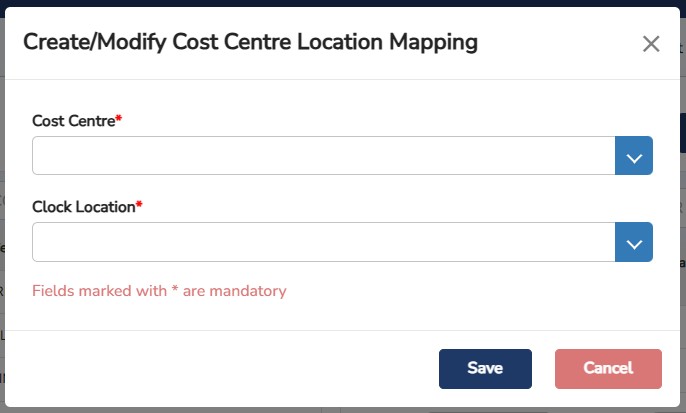Select the red Cancel button

[x=608, y=368]
